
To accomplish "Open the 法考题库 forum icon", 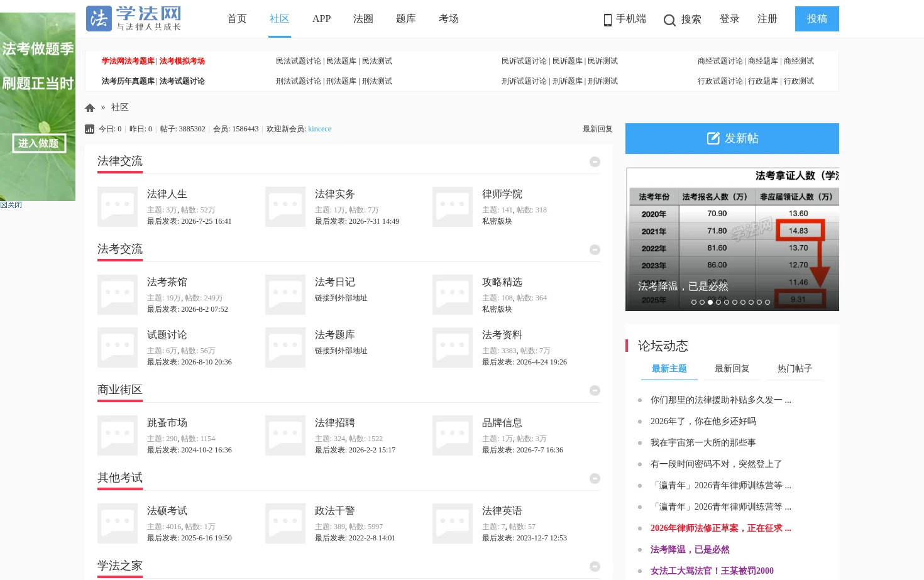I will pyautogui.click(x=285, y=347).
